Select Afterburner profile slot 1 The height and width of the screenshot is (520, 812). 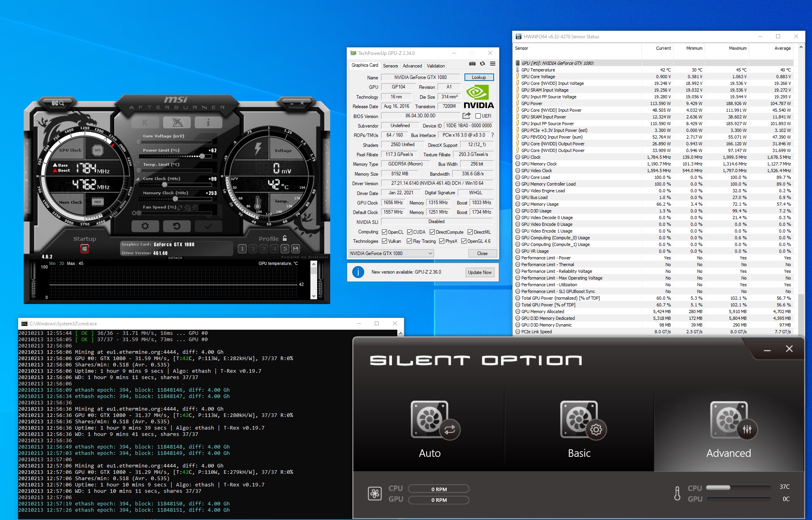(x=242, y=249)
